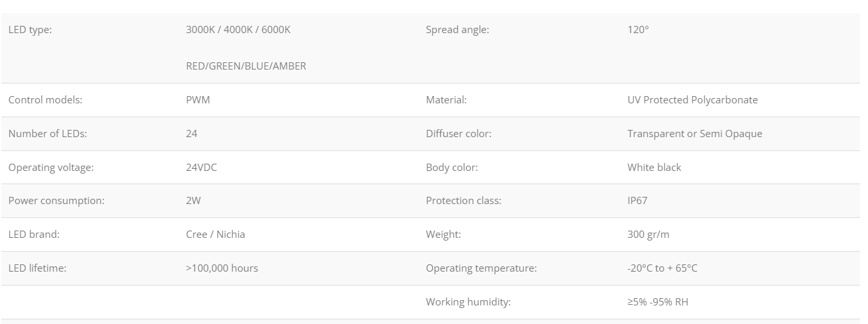Click the "IP67" protection class value
The width and height of the screenshot is (868, 324).
click(637, 201)
